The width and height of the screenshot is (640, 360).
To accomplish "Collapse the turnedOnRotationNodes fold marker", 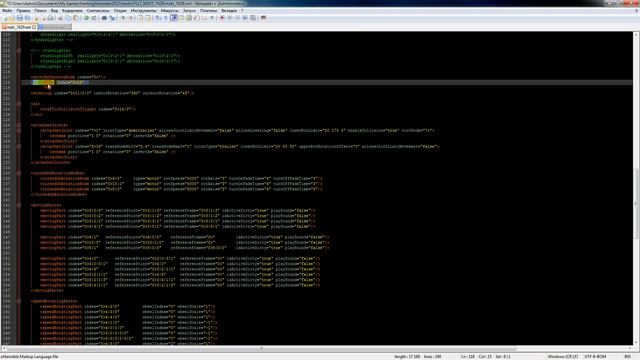I will point(19,173).
